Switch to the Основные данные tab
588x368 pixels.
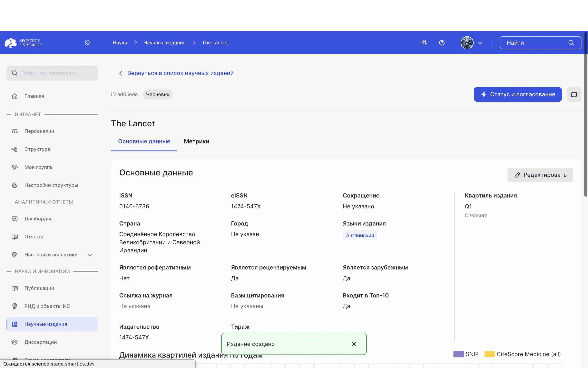tap(144, 141)
